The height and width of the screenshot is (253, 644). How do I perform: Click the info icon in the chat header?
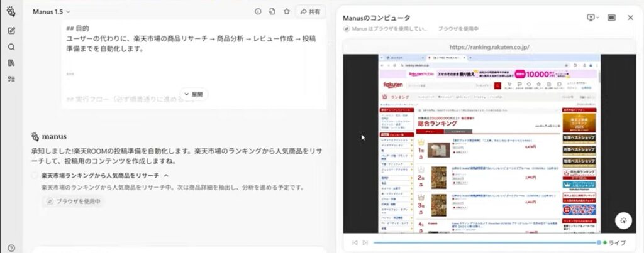258,11
